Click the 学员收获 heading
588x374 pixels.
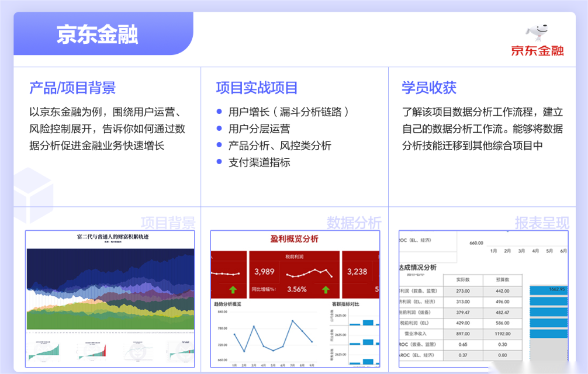click(429, 88)
